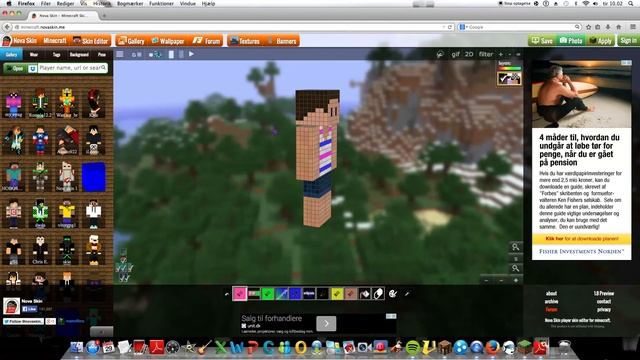Open the Banners navigation link
This screenshot has height=360, width=640.
point(282,41)
